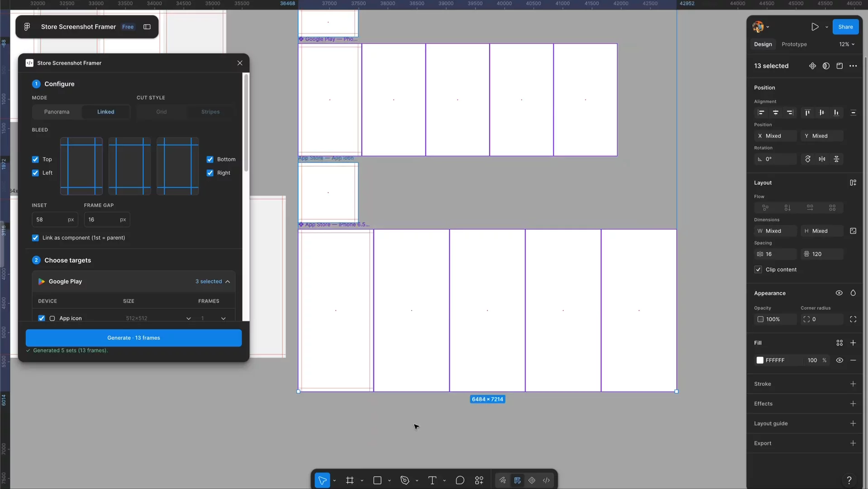Screen dimensions: 868x489
Task: Add a Stroke with plus
Action: pyautogui.click(x=853, y=384)
